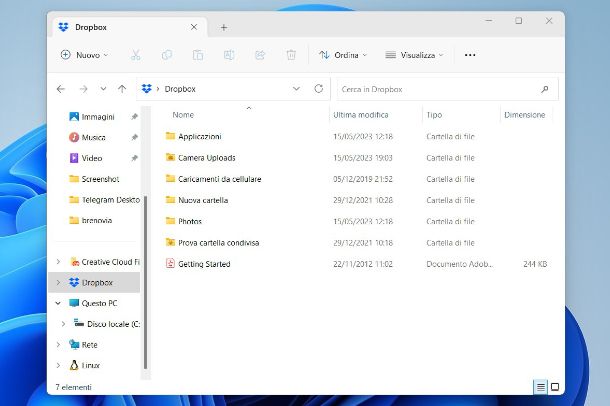Viewport: 610px width, 406px height.
Task: Sort by the Nome column header
Action: (x=183, y=115)
